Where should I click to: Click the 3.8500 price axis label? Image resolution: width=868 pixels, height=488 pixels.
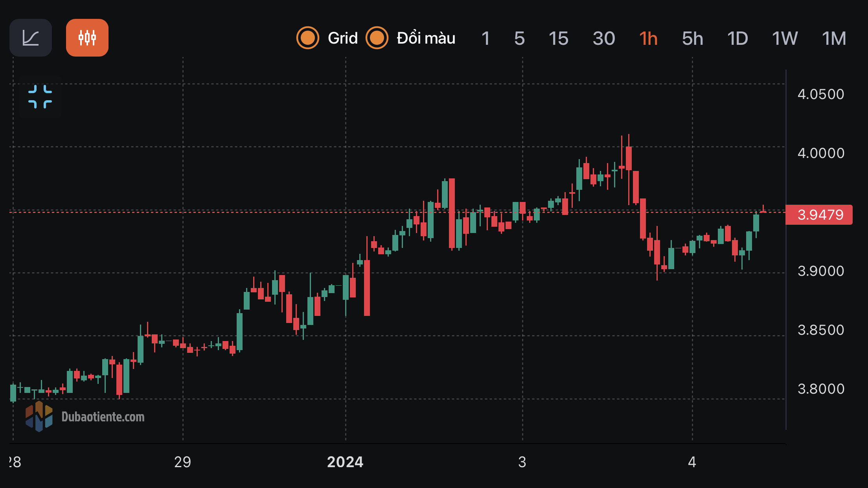point(821,330)
